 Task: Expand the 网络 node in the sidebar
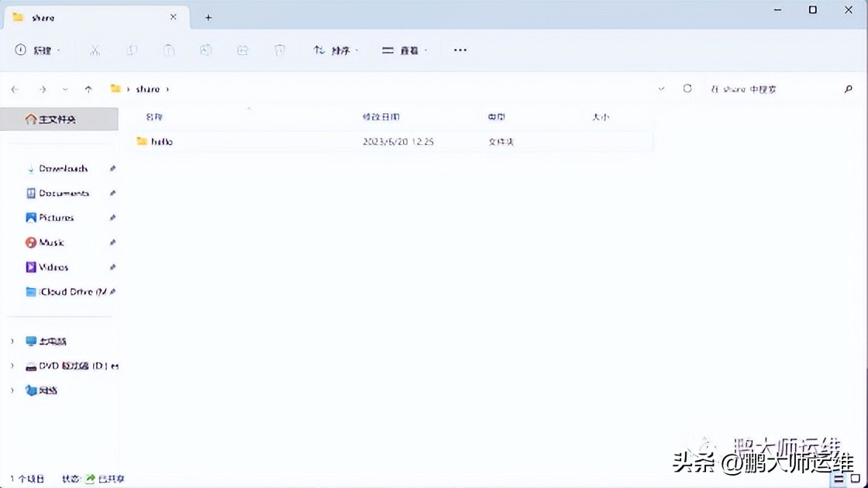[x=12, y=390]
